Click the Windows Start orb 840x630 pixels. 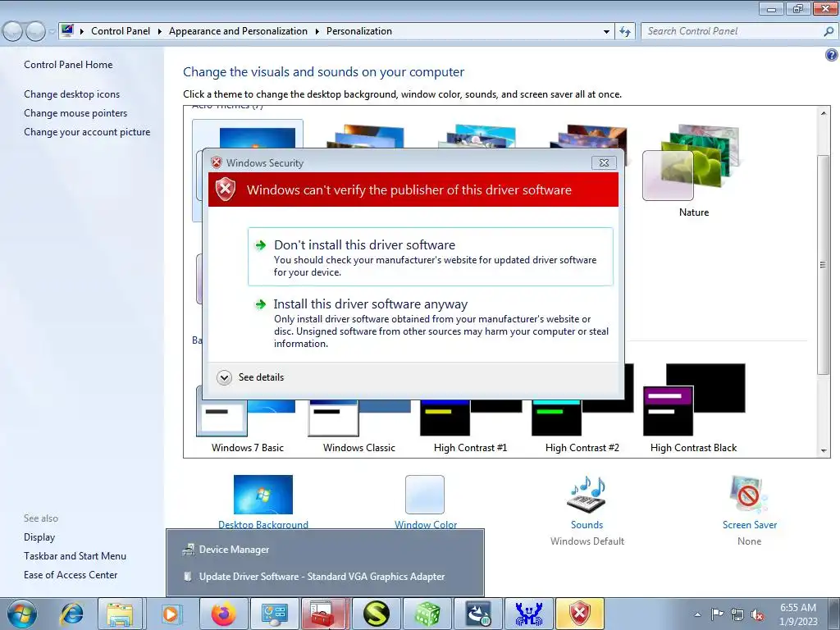pos(22,614)
